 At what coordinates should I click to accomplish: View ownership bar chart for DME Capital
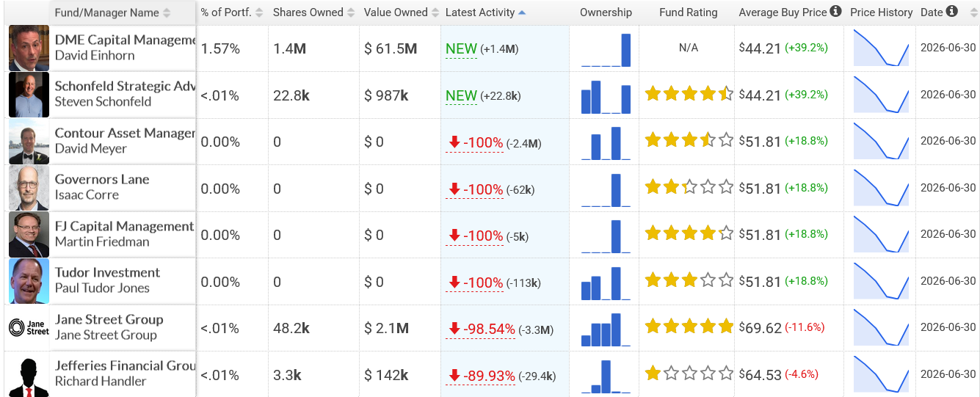coord(606,49)
